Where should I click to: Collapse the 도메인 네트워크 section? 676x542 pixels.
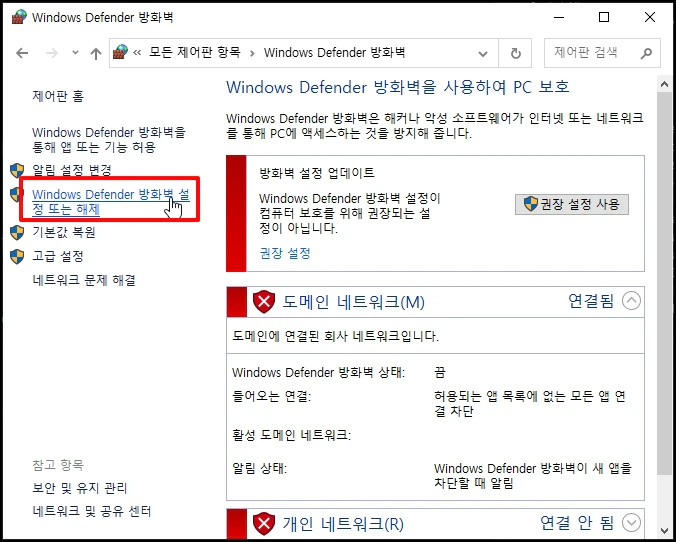coord(631,301)
